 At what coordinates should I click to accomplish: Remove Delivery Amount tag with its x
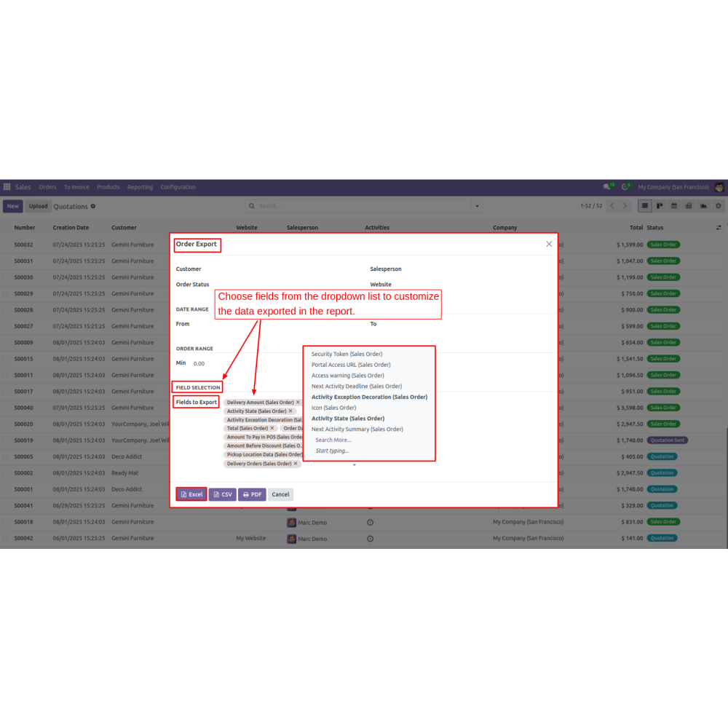[298, 403]
